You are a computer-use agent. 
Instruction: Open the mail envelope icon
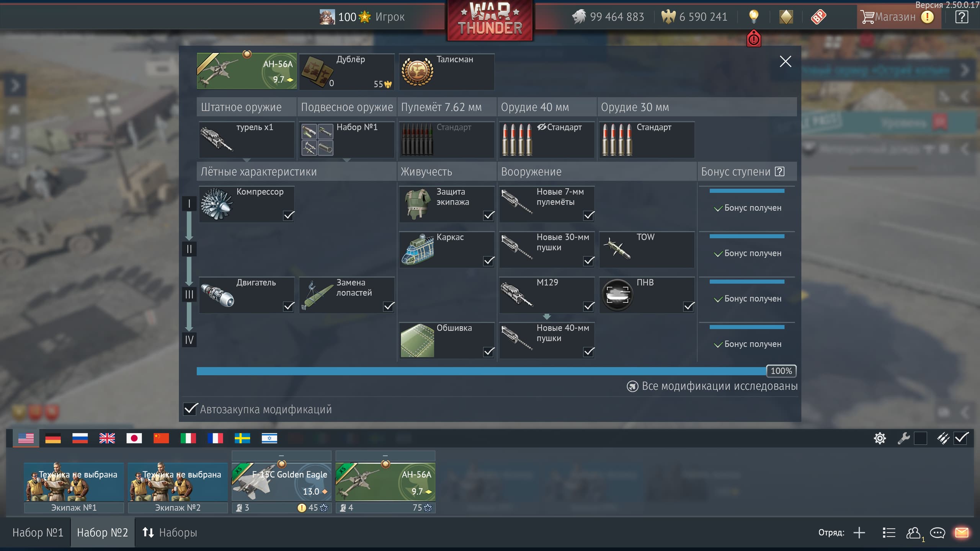[961, 533]
